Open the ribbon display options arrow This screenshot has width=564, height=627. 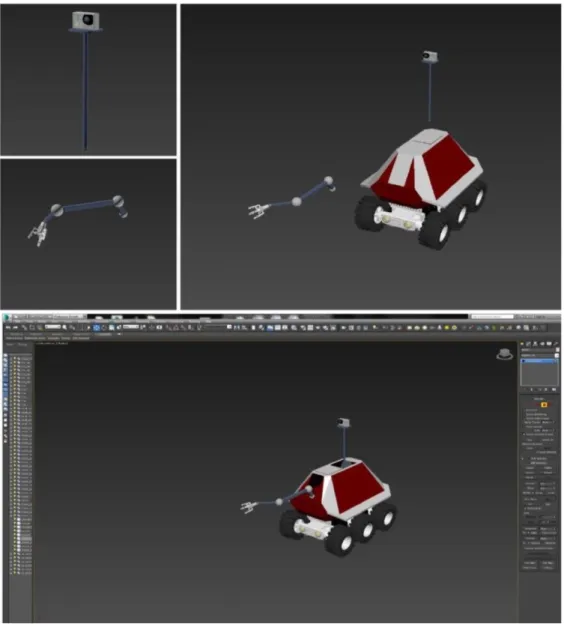(x=119, y=334)
